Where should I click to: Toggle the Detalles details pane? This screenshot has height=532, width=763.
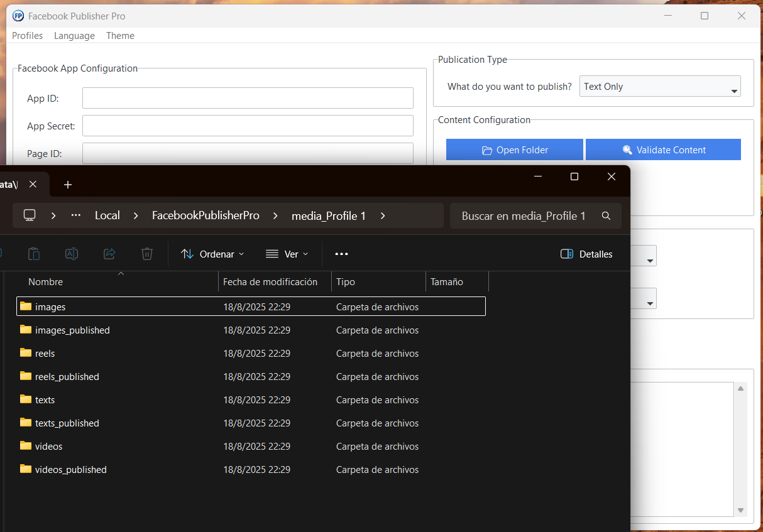point(586,254)
